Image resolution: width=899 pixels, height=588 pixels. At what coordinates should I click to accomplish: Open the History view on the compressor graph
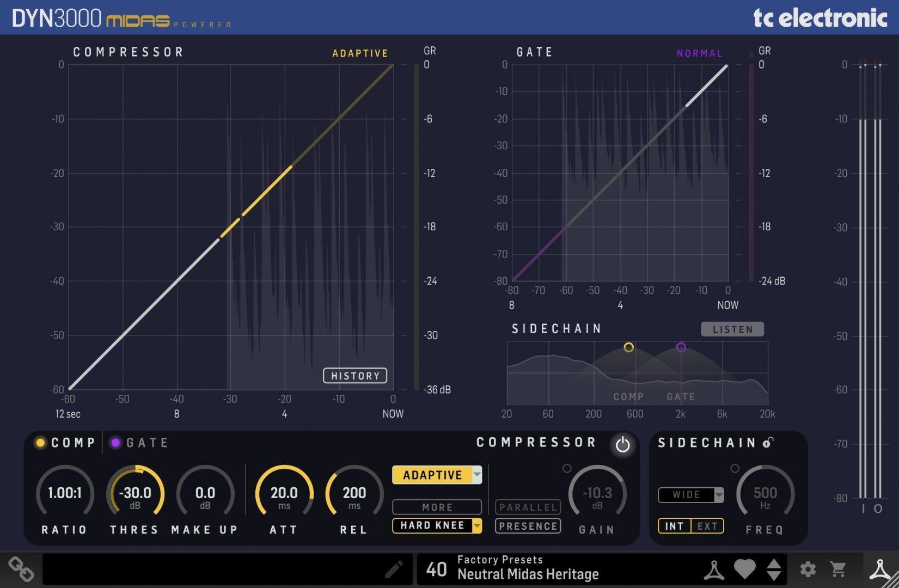coord(354,375)
